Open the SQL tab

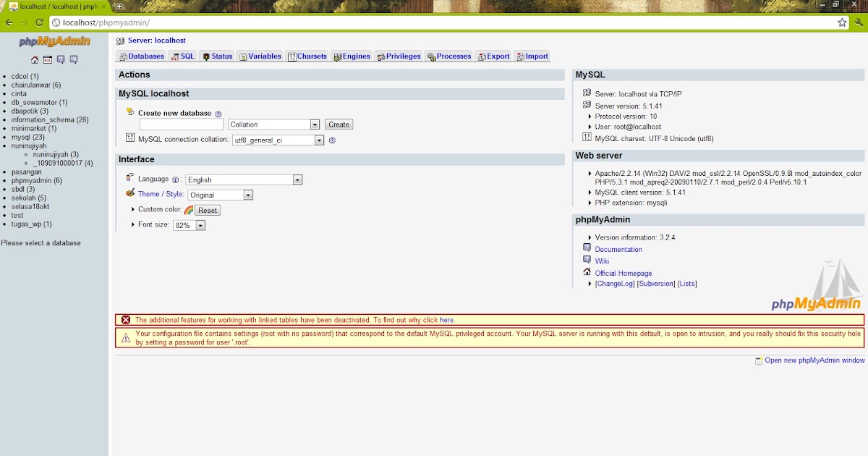[x=183, y=56]
